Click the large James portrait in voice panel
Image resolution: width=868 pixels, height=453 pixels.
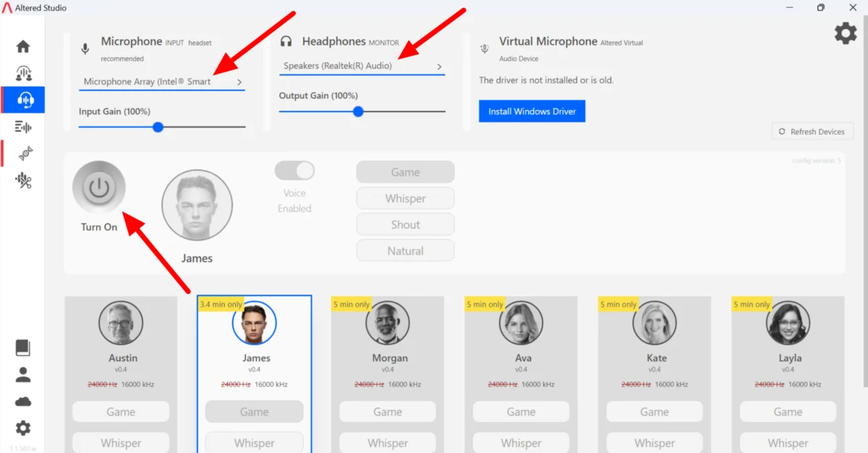click(x=197, y=206)
